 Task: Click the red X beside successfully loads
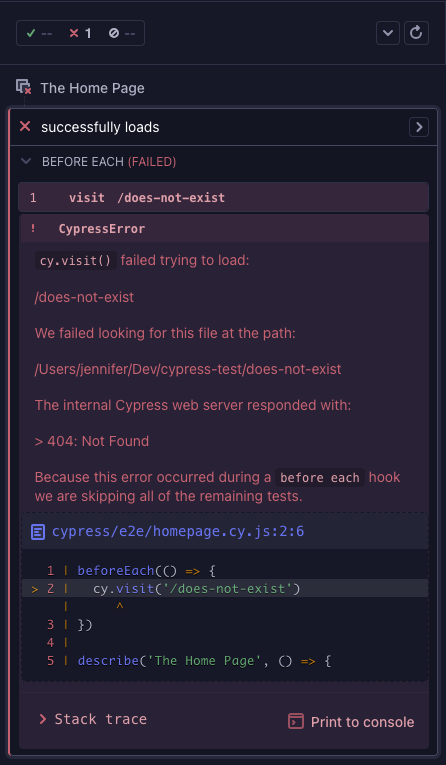click(25, 127)
